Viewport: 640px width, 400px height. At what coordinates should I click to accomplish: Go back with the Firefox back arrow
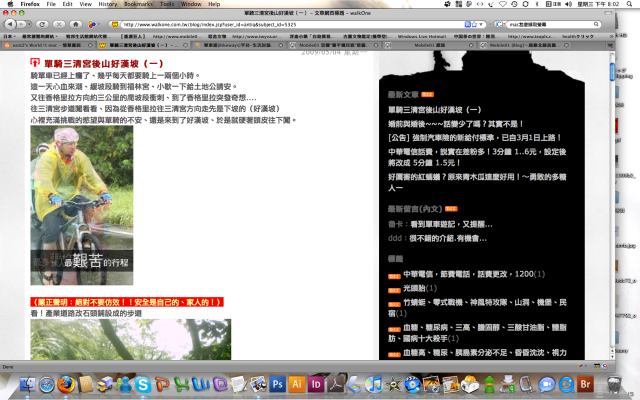pos(10,24)
